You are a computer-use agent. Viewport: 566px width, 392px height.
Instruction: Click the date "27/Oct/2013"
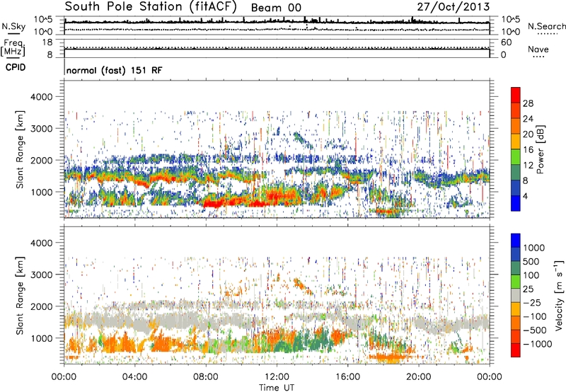(x=454, y=7)
